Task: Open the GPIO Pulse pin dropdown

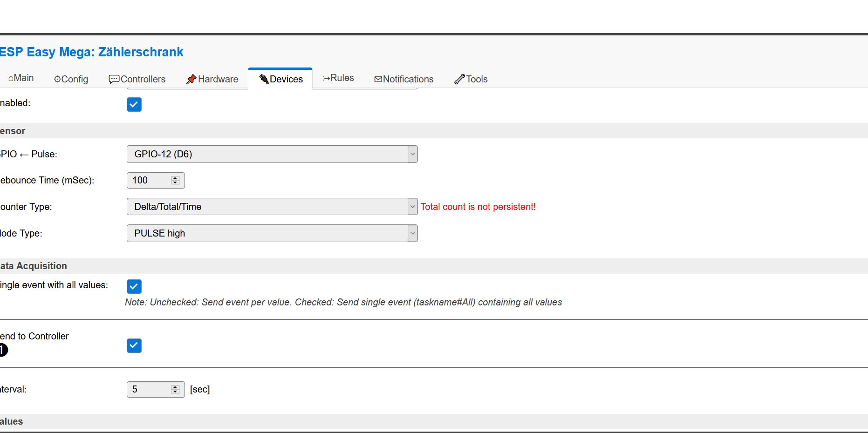Action: pos(272,154)
